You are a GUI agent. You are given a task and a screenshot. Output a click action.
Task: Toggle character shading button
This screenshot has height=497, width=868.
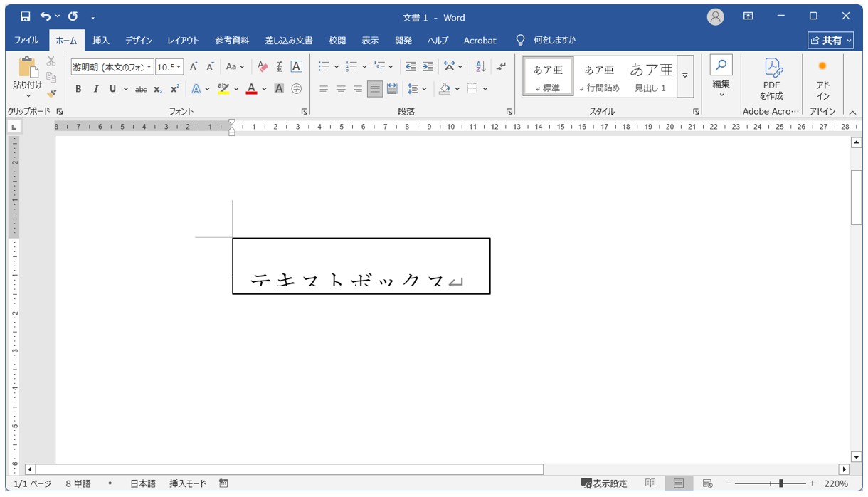click(280, 89)
